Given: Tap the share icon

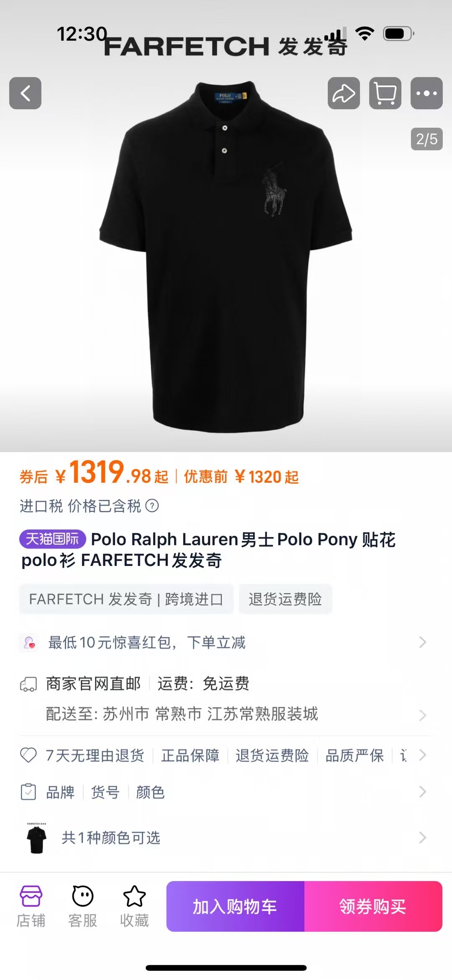Looking at the screenshot, I should tap(344, 93).
